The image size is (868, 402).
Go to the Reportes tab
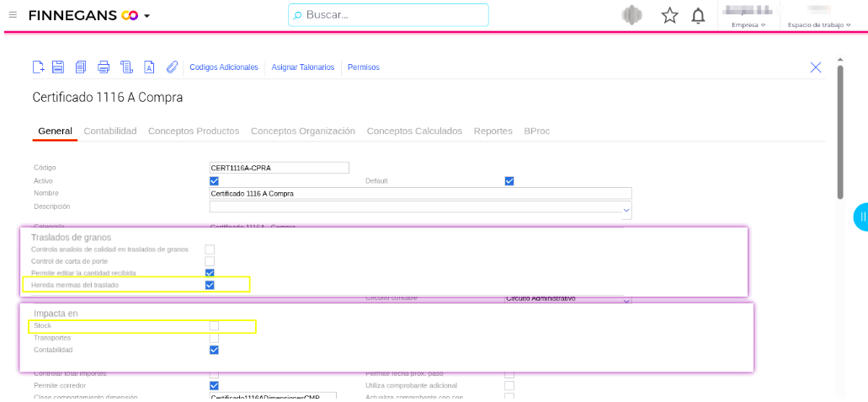point(493,131)
